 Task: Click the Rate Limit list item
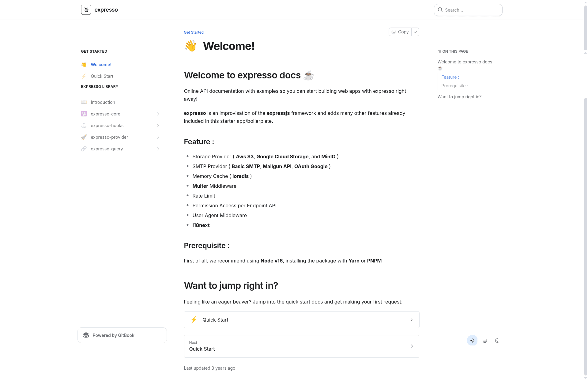[x=204, y=196]
